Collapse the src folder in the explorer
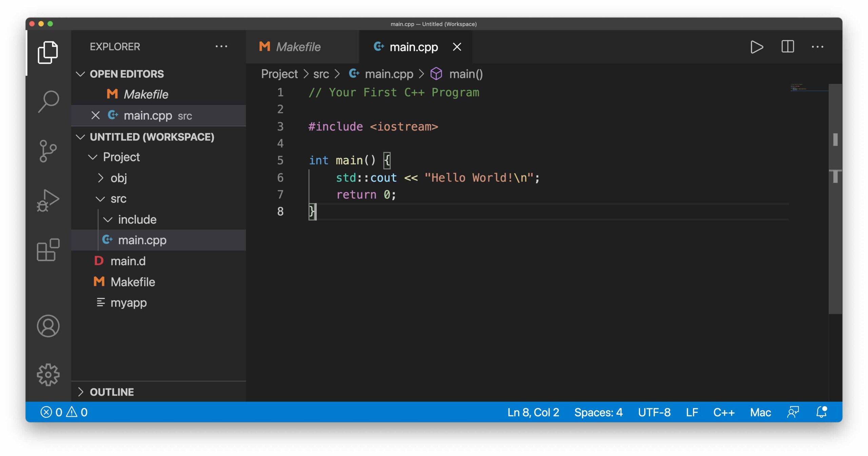This screenshot has height=456, width=868. 100,199
